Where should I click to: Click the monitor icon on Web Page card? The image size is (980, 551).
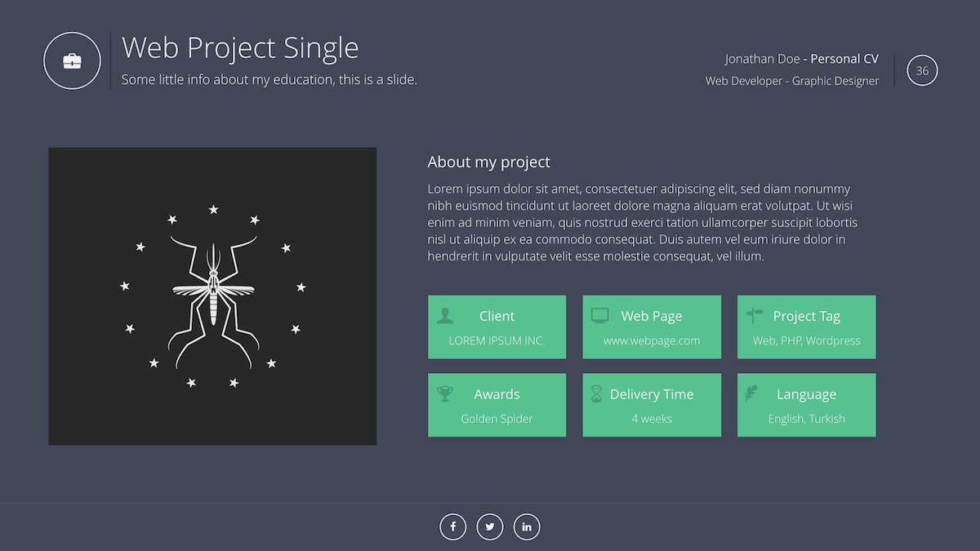[600, 316]
